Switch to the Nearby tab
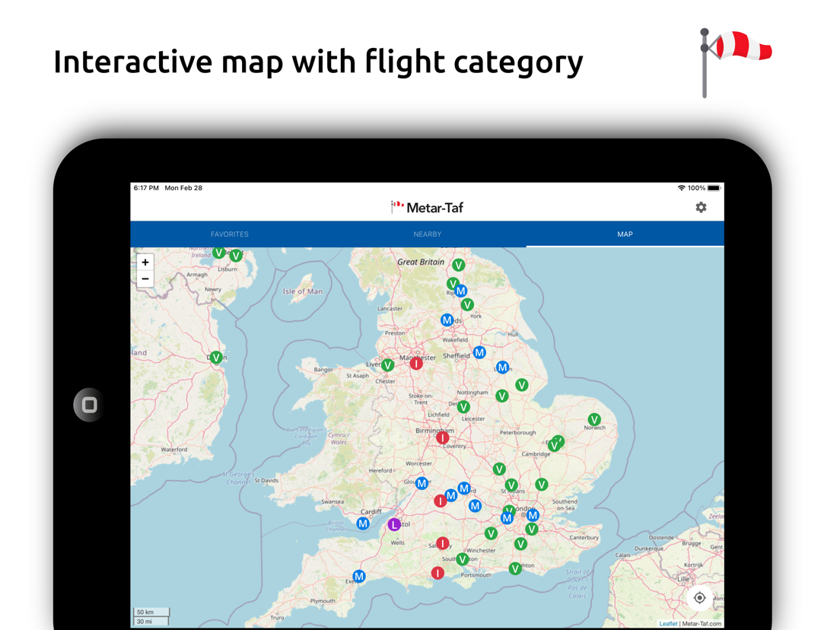This screenshot has height=630, width=840. [x=428, y=234]
